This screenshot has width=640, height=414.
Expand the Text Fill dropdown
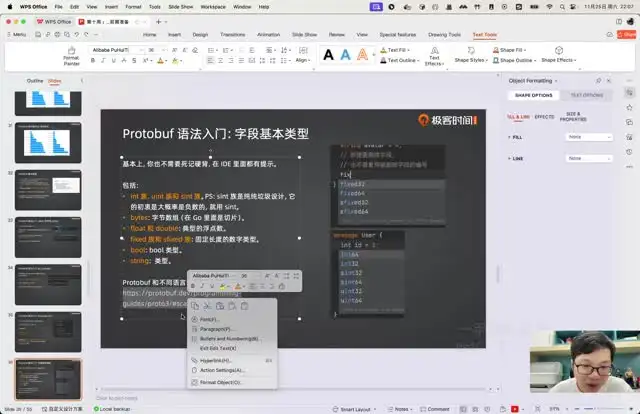click(x=399, y=49)
